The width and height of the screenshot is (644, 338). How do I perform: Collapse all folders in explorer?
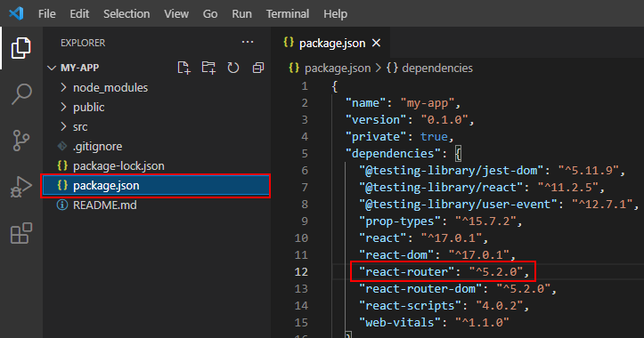[258, 68]
